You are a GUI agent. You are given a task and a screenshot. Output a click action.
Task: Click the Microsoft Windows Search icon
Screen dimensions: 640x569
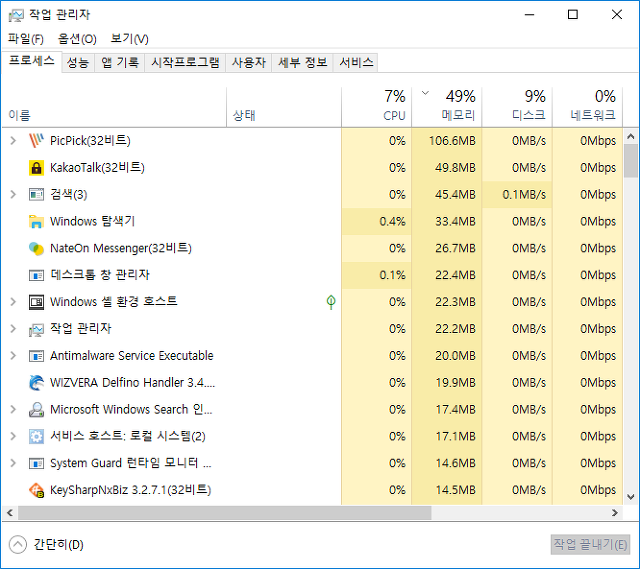click(36, 410)
